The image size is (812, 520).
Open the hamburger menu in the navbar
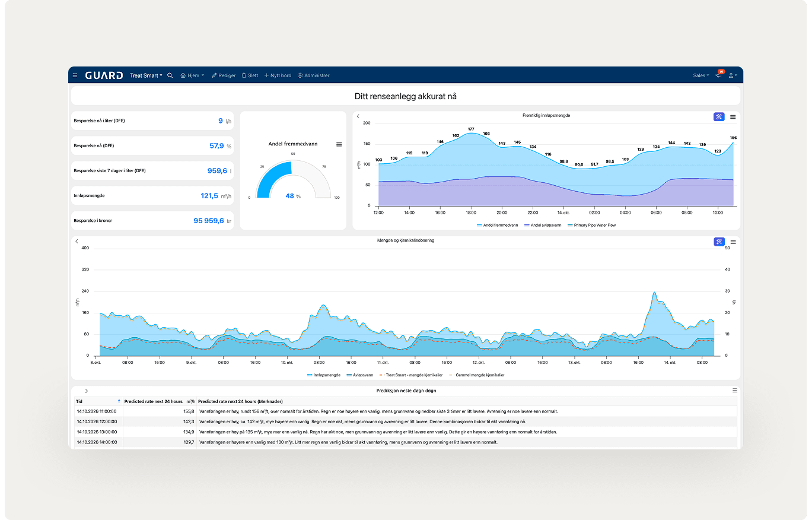point(75,75)
